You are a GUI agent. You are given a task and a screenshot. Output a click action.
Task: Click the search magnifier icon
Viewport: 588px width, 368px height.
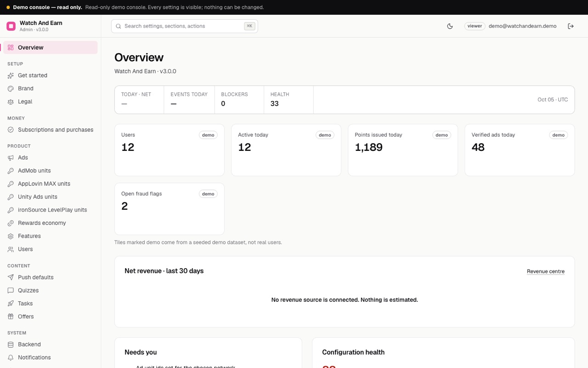119,26
